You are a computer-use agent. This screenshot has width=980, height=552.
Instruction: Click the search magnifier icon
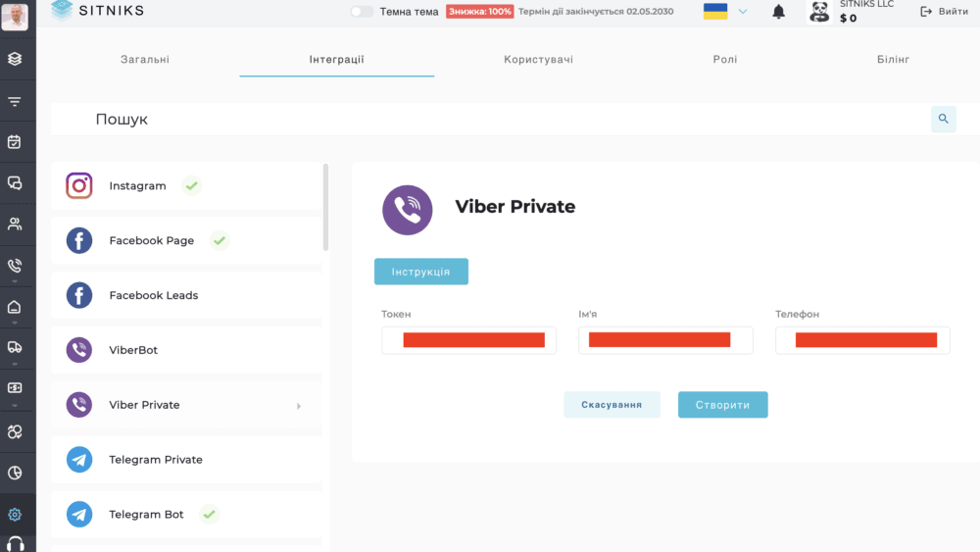pyautogui.click(x=943, y=119)
